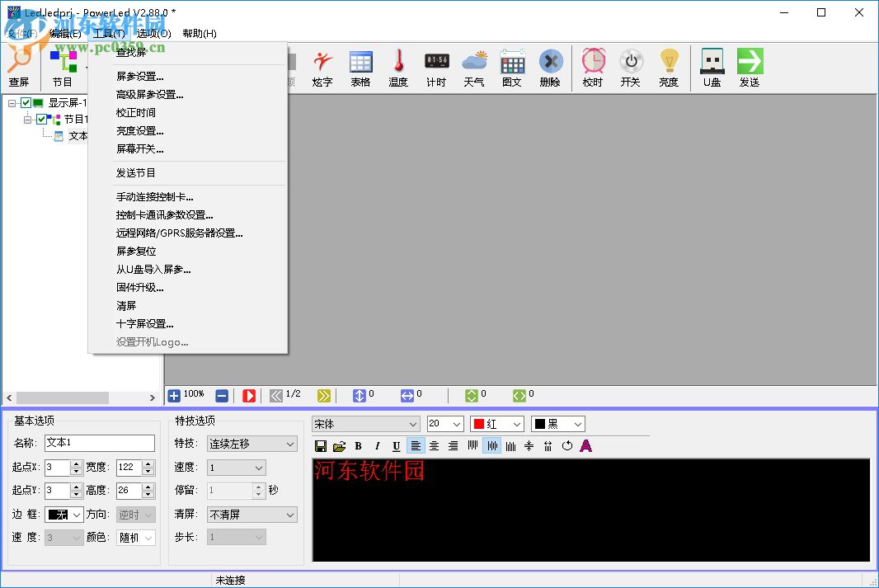The width and height of the screenshot is (879, 588).
Task: Enable underline formatting for the text
Action: [397, 446]
